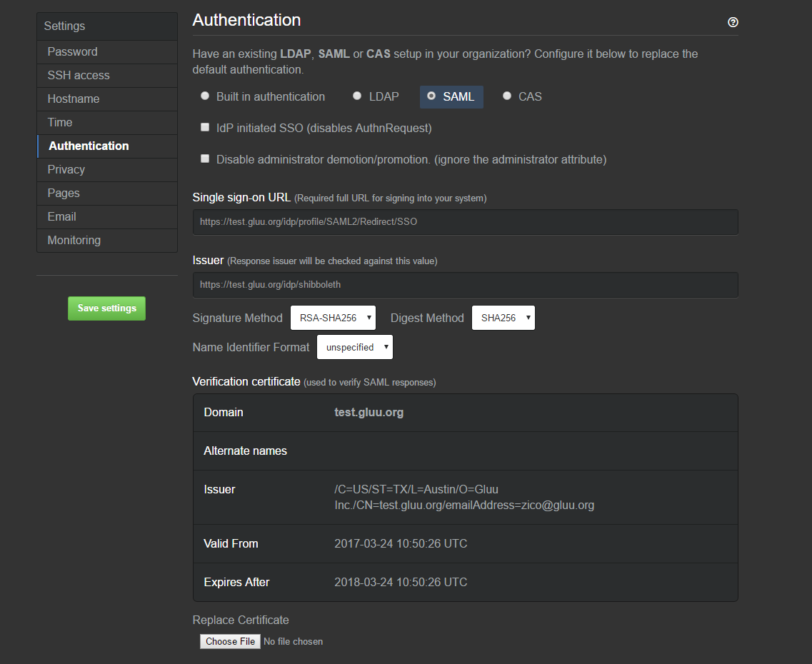Screen dimensions: 812x664
Task: Select the SAML radio button
Action: point(431,96)
